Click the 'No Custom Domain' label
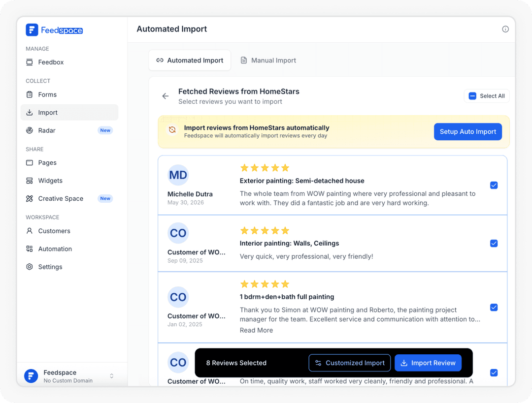The width and height of the screenshot is (532, 403). point(68,381)
